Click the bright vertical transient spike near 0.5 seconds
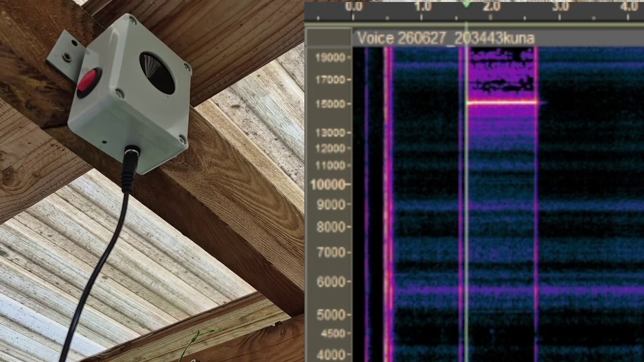The width and height of the screenshot is (644, 362). (x=388, y=204)
